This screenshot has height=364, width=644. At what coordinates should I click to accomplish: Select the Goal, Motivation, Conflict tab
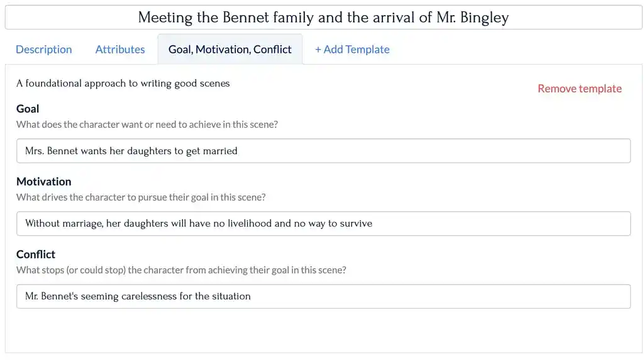pos(230,49)
